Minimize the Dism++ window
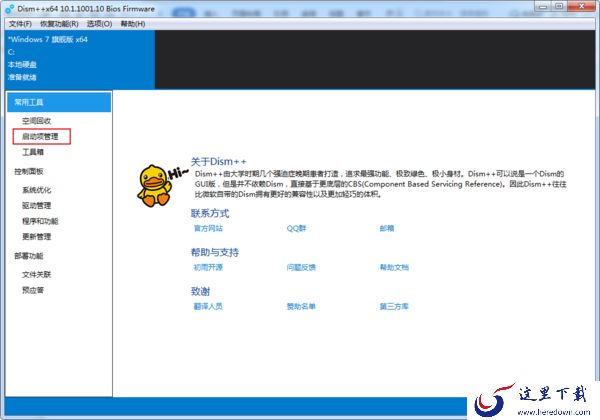The width and height of the screenshot is (600, 420). 543,6
